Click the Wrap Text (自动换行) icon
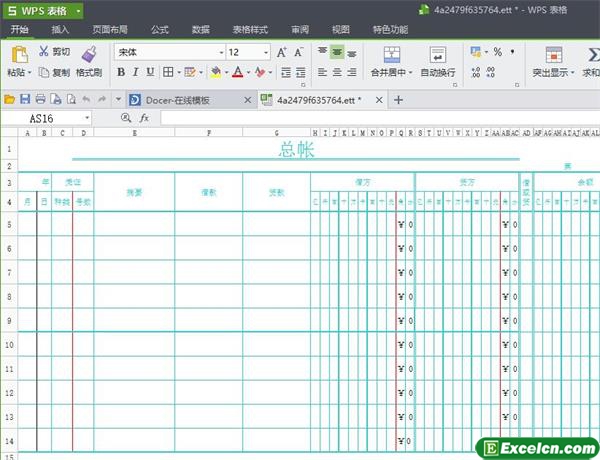Image resolution: width=600 pixels, height=460 pixels. pos(437,54)
